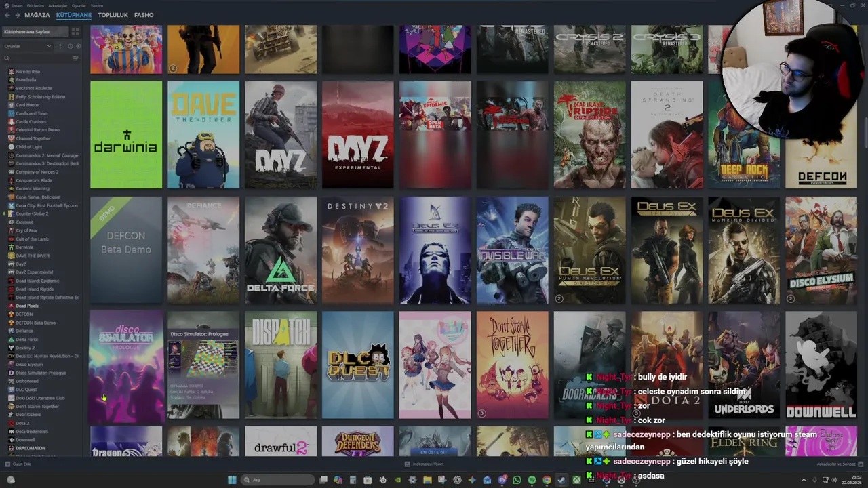Select Cult of the Lamb in the sidebar
The height and width of the screenshot is (488, 868).
[32, 239]
